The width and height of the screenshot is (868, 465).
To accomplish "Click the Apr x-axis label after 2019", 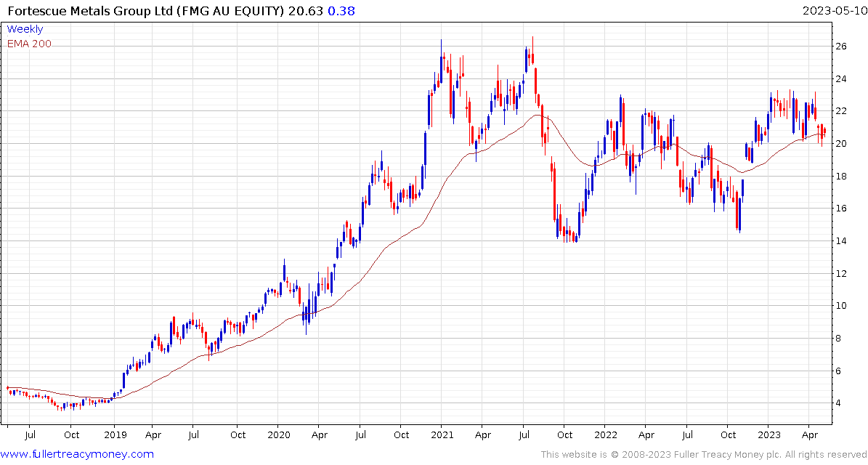I will [155, 434].
